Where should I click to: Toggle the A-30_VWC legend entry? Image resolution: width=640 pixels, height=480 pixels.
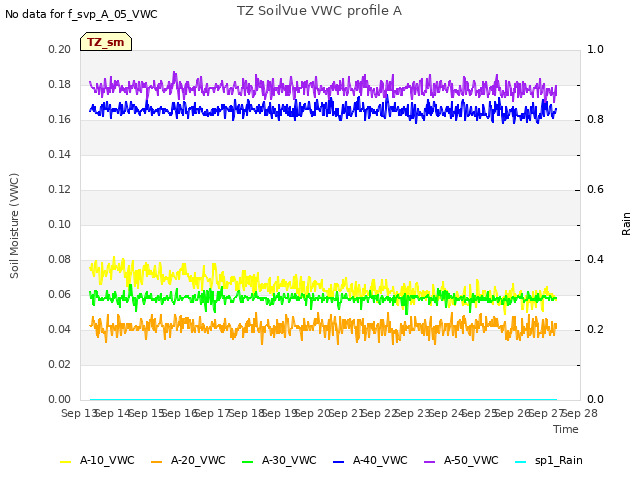[x=279, y=460]
